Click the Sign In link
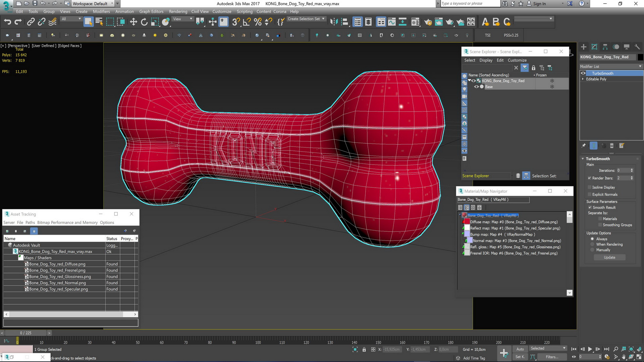The height and width of the screenshot is (362, 644). point(539,4)
